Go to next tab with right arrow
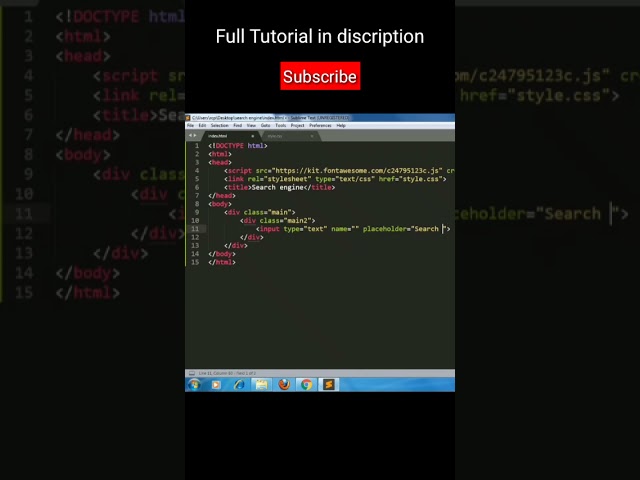The width and height of the screenshot is (640, 480). pos(195,136)
